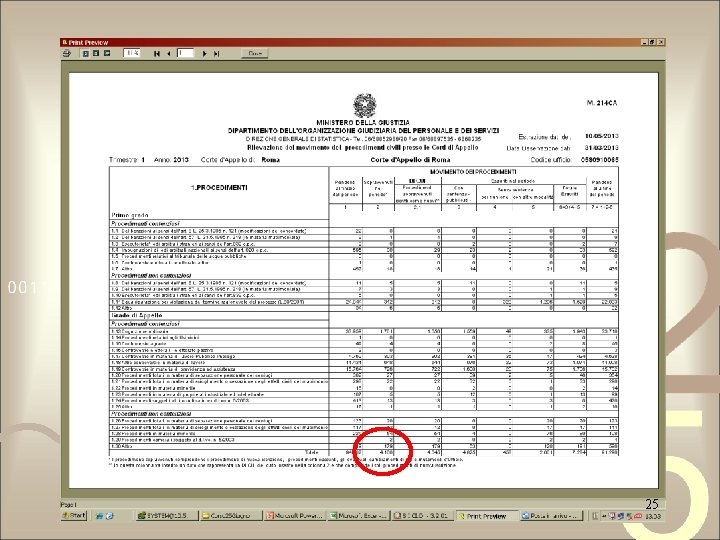Click the 'Page 1' status bar text
The image size is (720, 540).
click(x=69, y=504)
